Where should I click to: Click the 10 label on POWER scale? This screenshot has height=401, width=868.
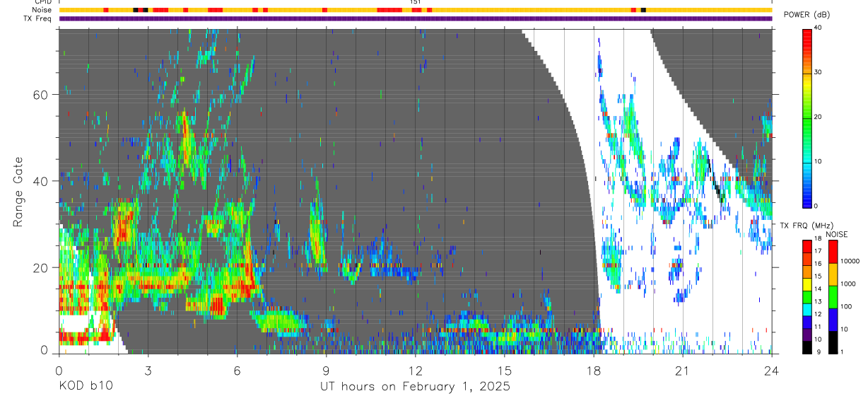818,162
